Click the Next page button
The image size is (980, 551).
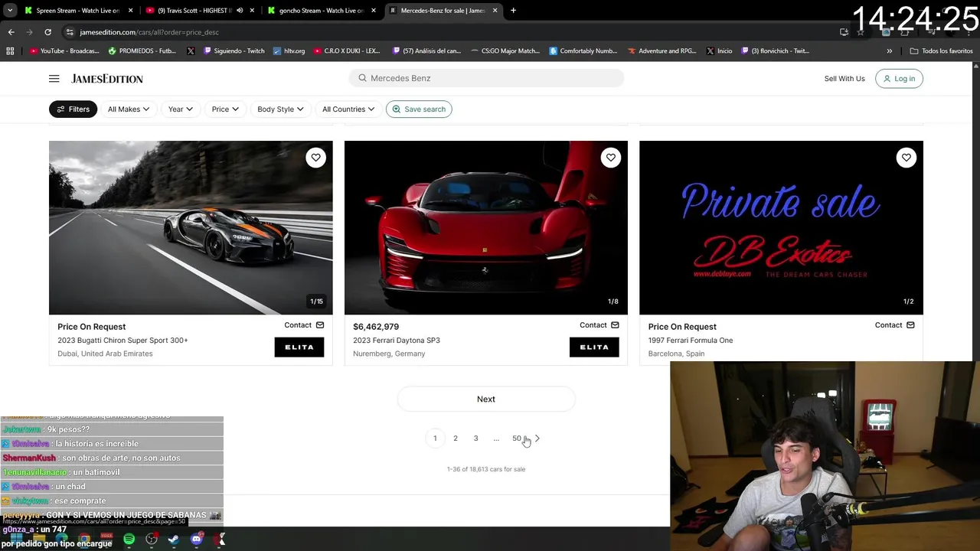tap(486, 399)
